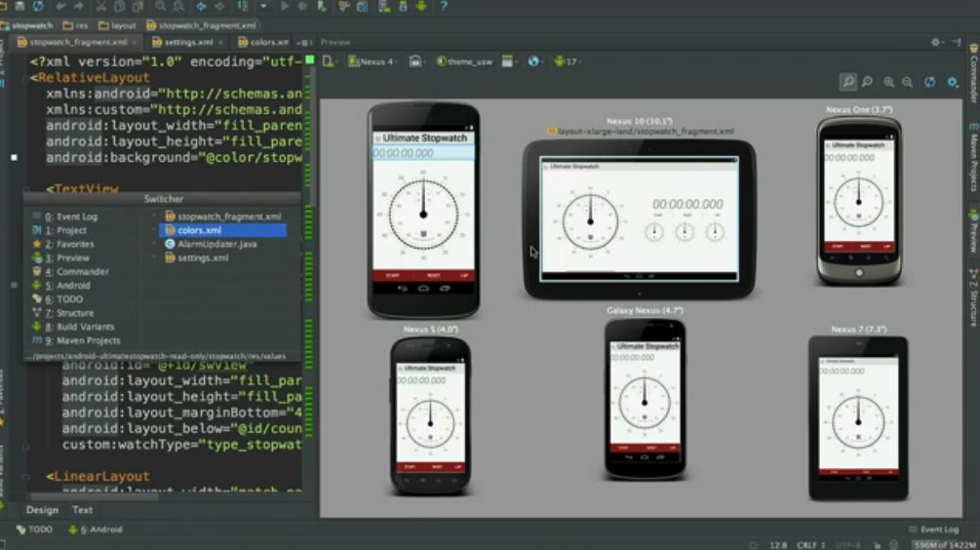The width and height of the screenshot is (980, 550).
Task: Select Event Log in Switcher
Action: coord(70,216)
